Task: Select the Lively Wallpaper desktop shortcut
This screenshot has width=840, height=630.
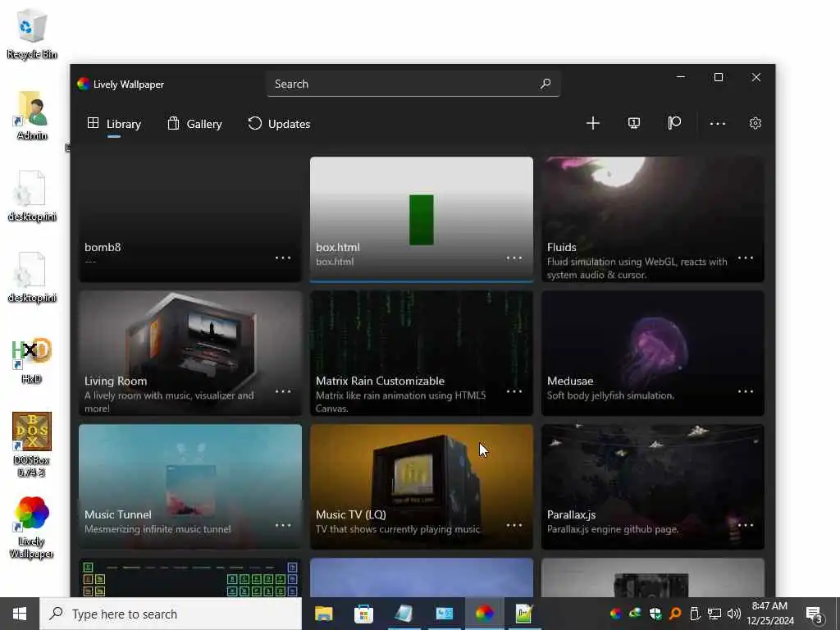Action: click(32, 527)
